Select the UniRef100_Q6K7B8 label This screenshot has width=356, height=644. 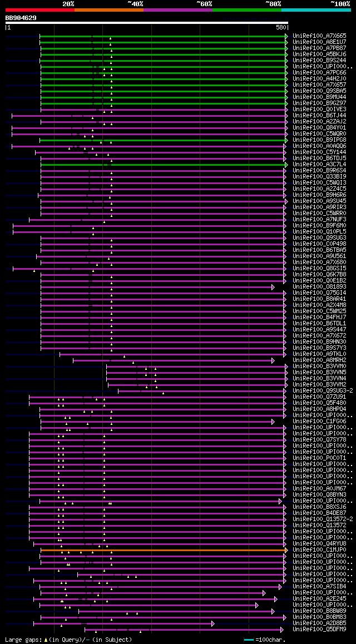319,275
